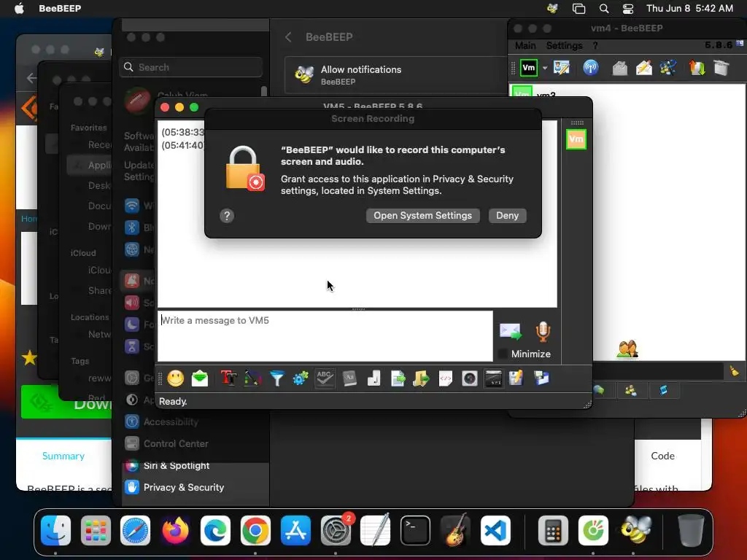This screenshot has width=747, height=560.
Task: Open the Summary tab on the web page
Action: (63, 456)
